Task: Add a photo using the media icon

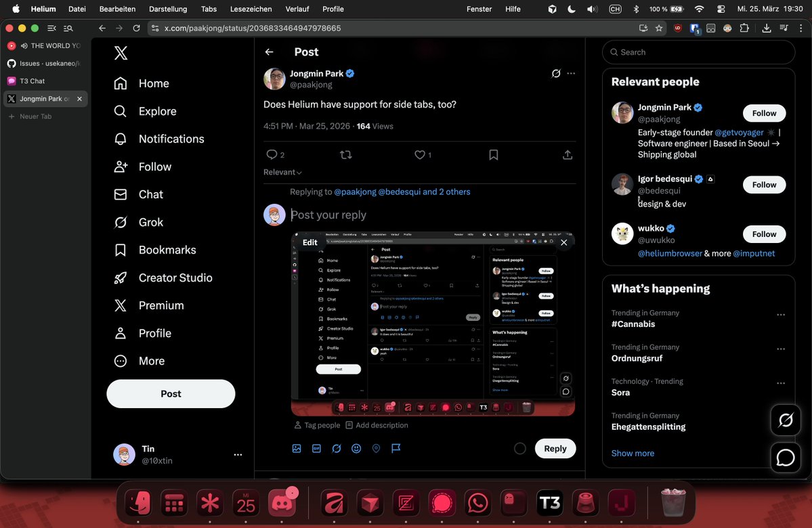Action: click(297, 448)
